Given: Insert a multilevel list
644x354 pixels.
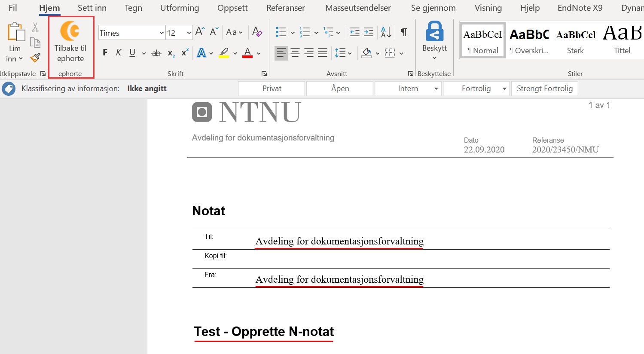Looking at the screenshot, I should [329, 32].
